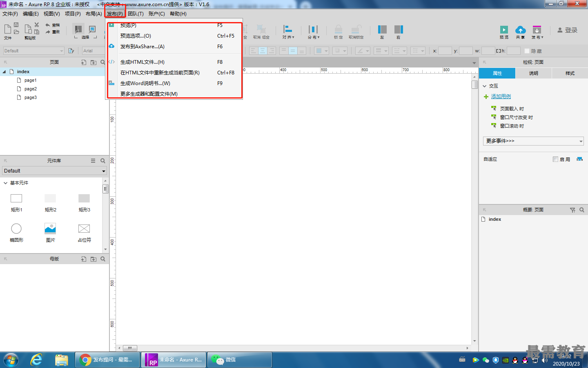This screenshot has height=368, width=588.
Task: Switch to the Style tab in Inspector
Action: coord(570,73)
